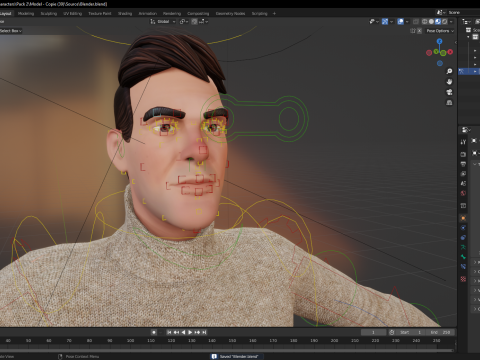Open the Bone properties tab
480x360 pixels.
(463, 257)
